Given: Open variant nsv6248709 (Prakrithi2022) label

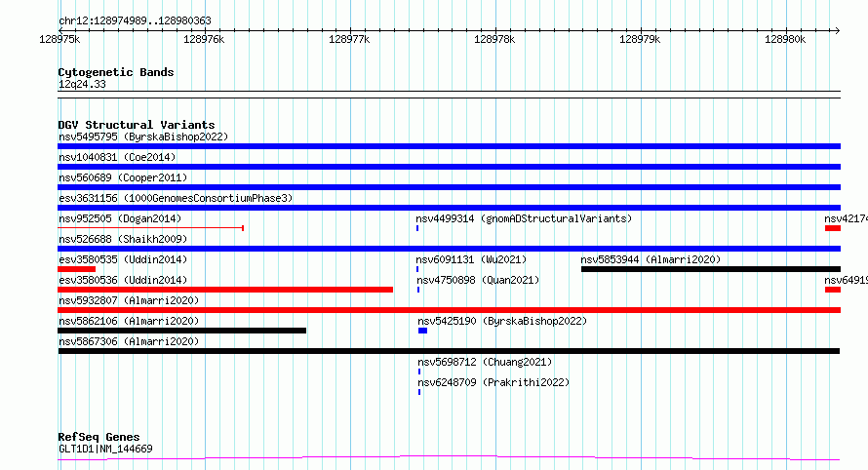Looking at the screenshot, I should click(493, 382).
